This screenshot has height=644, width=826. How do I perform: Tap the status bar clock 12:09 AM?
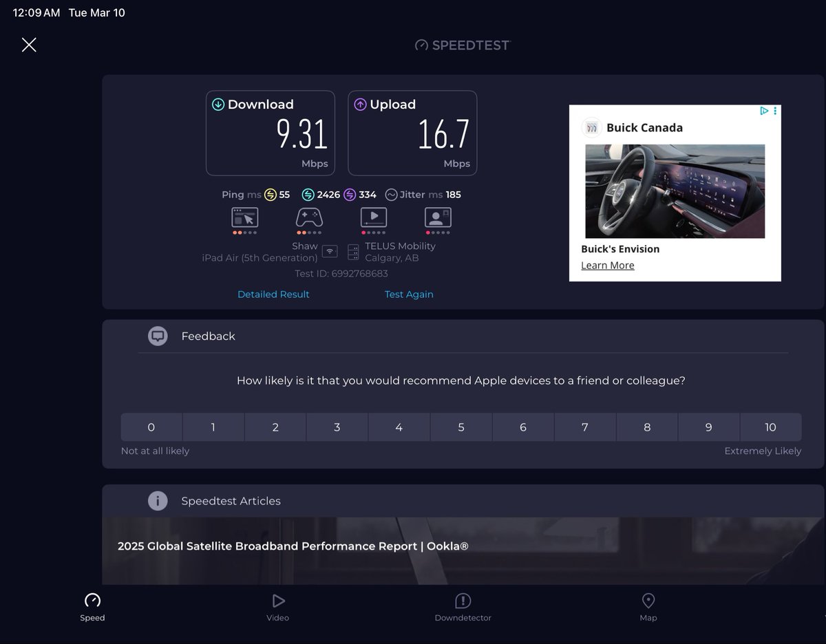coord(36,13)
